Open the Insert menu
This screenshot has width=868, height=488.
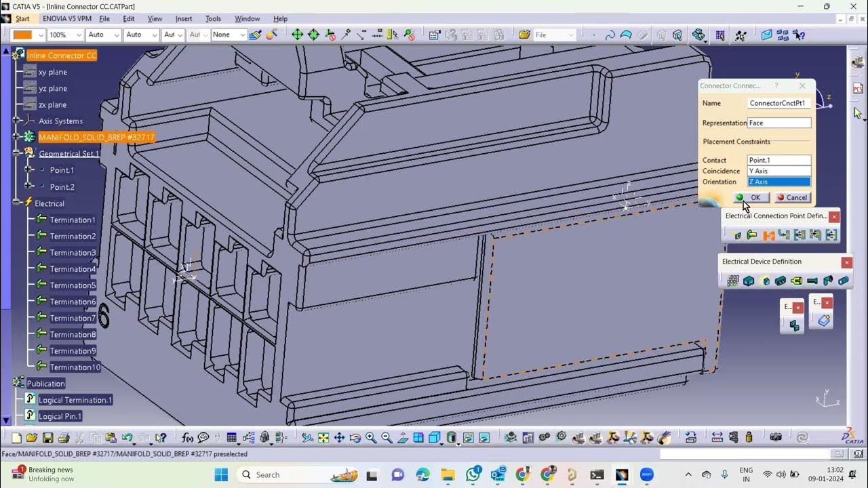[184, 19]
